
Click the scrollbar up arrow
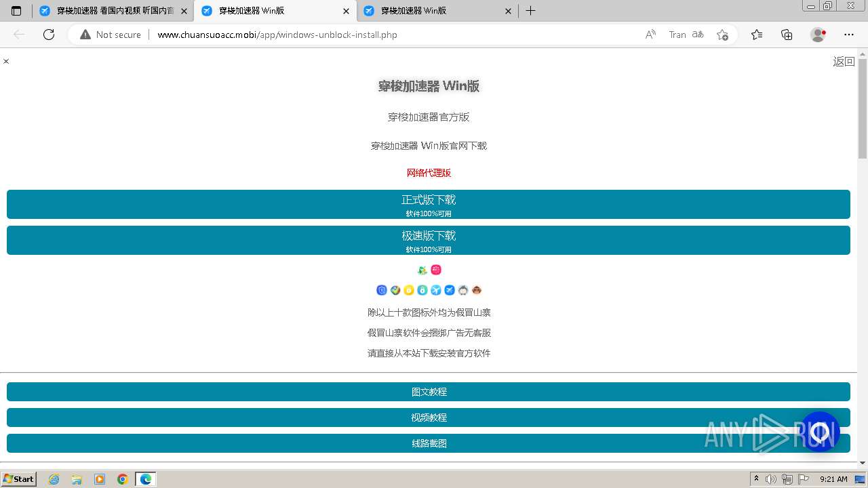click(863, 53)
